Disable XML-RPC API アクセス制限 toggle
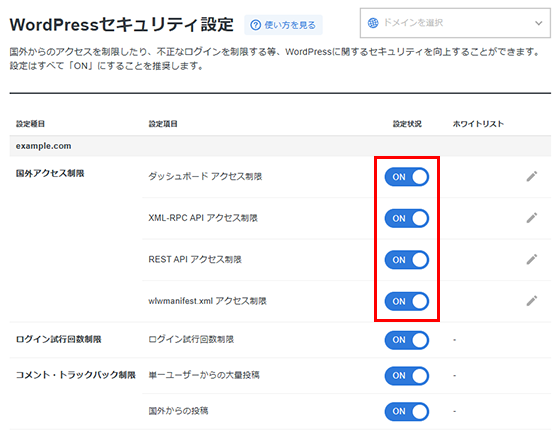This screenshot has width=560, height=436. coord(407,218)
